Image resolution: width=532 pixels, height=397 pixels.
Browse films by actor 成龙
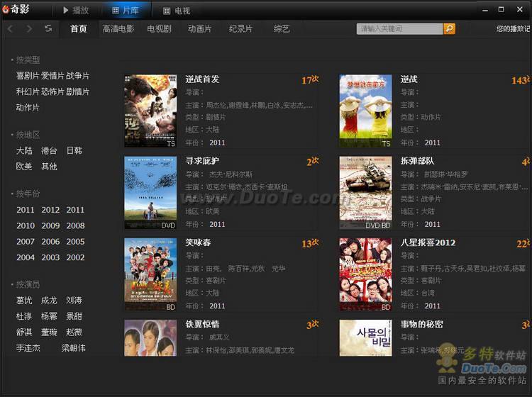pyautogui.click(x=49, y=301)
